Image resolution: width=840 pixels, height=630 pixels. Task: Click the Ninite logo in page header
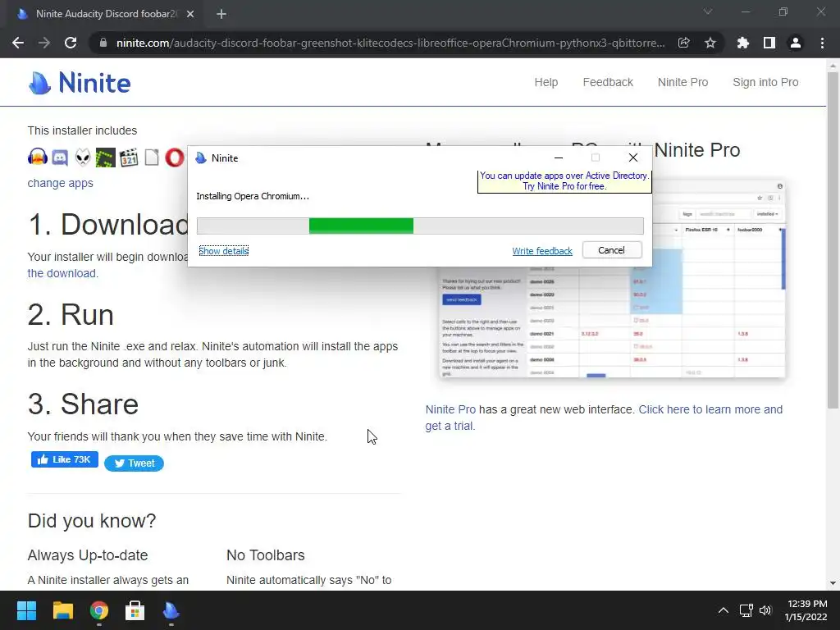tap(80, 83)
